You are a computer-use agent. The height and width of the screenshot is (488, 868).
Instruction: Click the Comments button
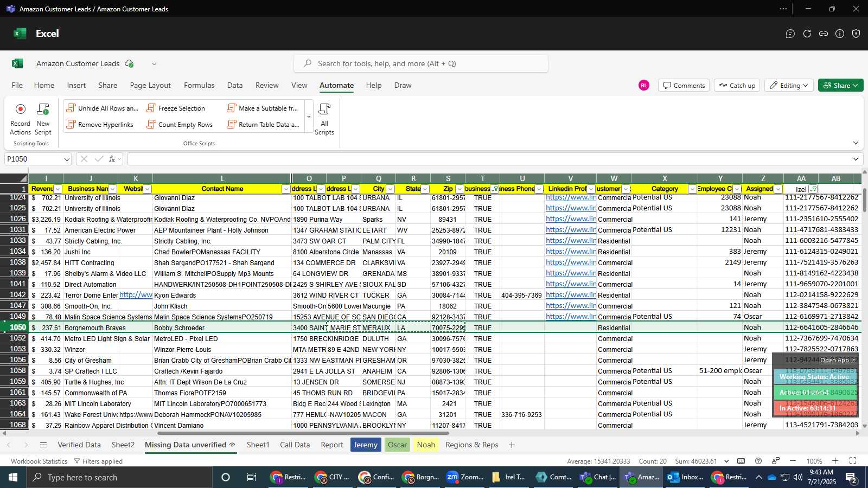(x=684, y=85)
